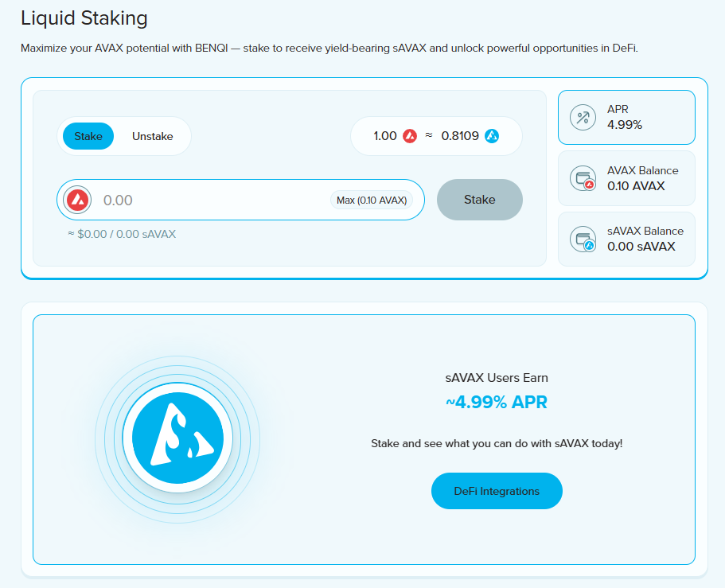Image resolution: width=725 pixels, height=588 pixels.
Task: Click 'Stake and see what you can do' text
Action: [x=497, y=444]
